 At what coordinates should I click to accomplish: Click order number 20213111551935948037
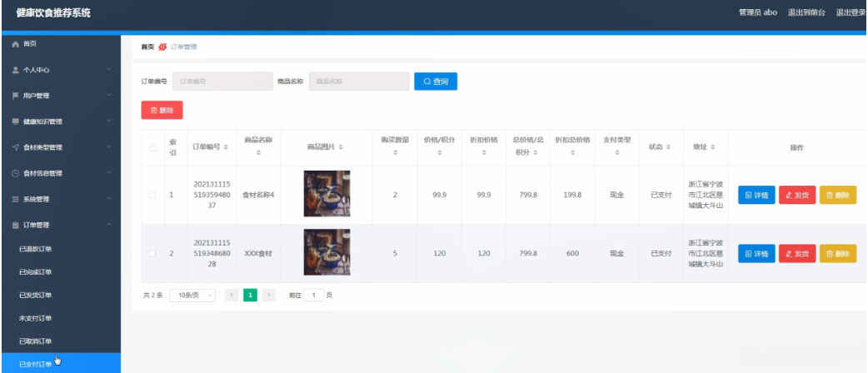[x=212, y=194]
